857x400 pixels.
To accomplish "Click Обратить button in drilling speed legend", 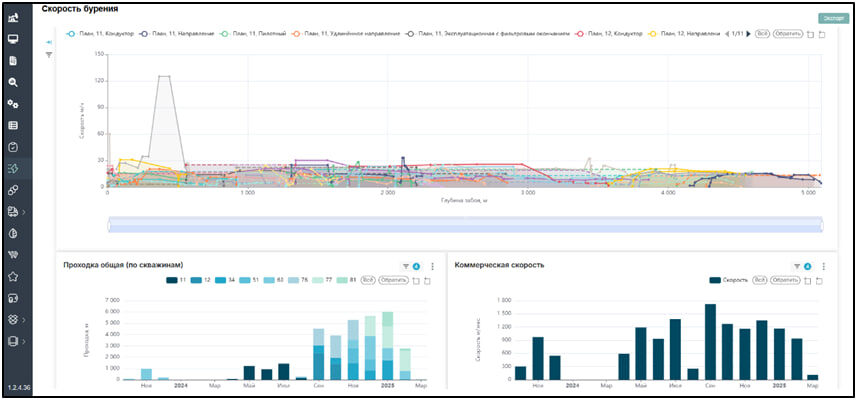I will coord(787,34).
